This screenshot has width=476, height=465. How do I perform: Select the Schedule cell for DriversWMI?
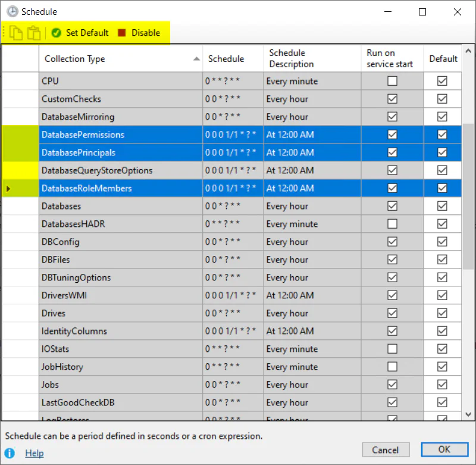[x=233, y=295]
